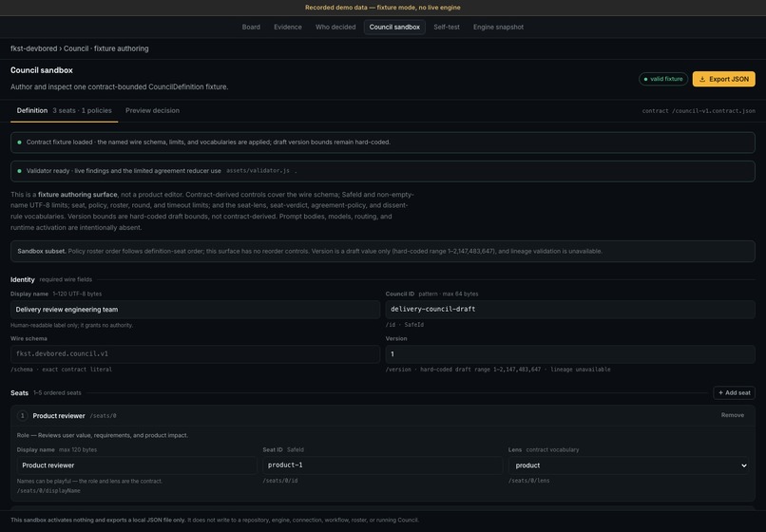Click green status dot for Validator ready
The width and height of the screenshot is (766, 532).
(x=20, y=171)
